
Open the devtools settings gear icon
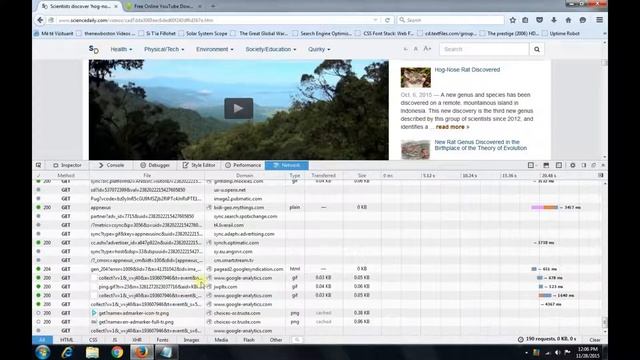tap(573, 165)
